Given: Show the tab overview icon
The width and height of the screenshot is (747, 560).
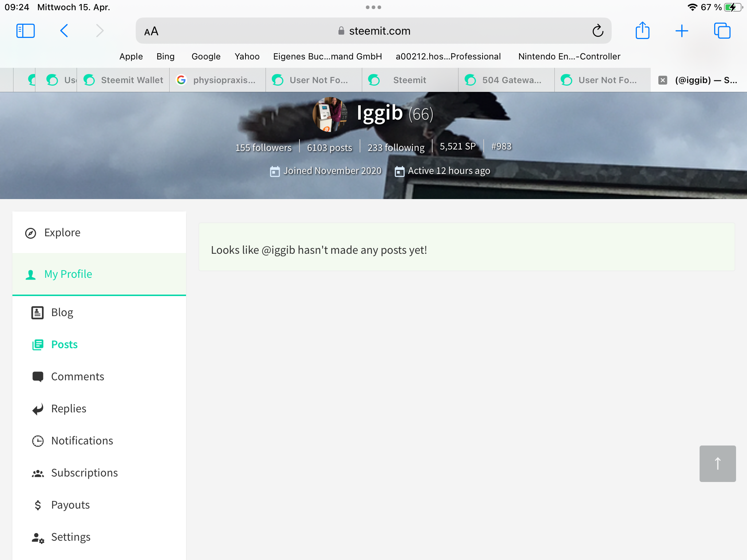Looking at the screenshot, I should 722,31.
